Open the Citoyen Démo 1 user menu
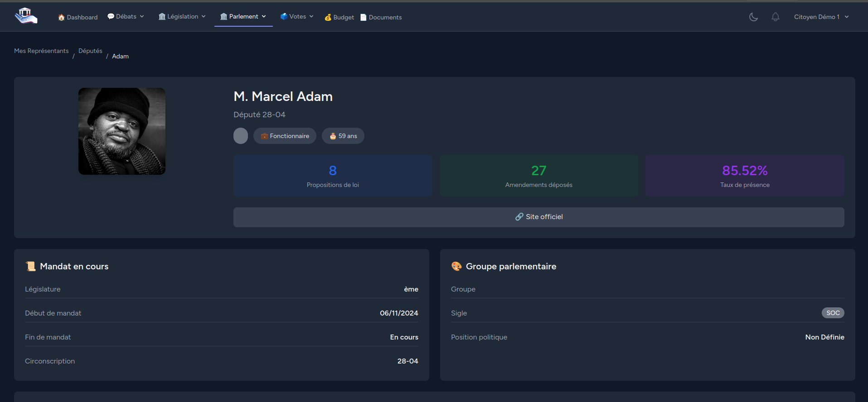This screenshot has width=868, height=402. click(821, 17)
